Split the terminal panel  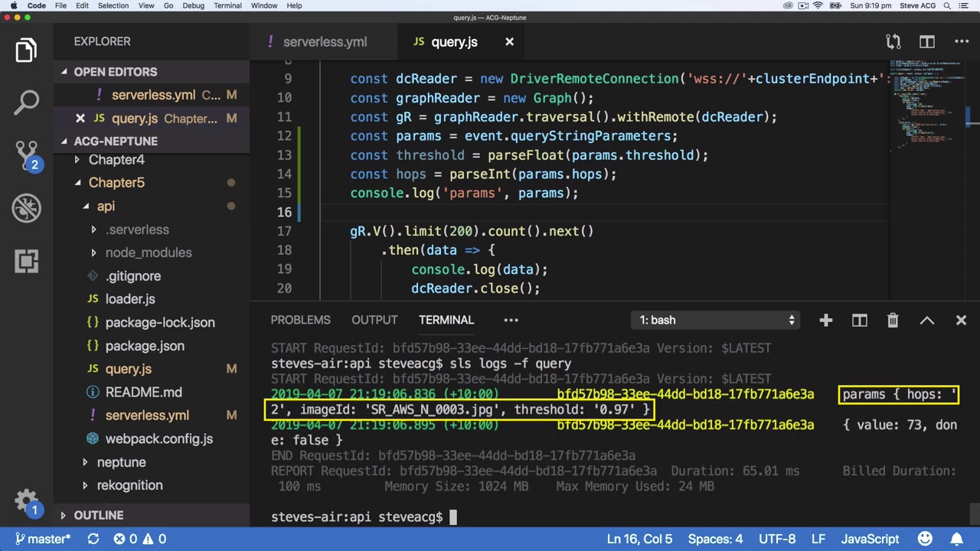tap(859, 320)
